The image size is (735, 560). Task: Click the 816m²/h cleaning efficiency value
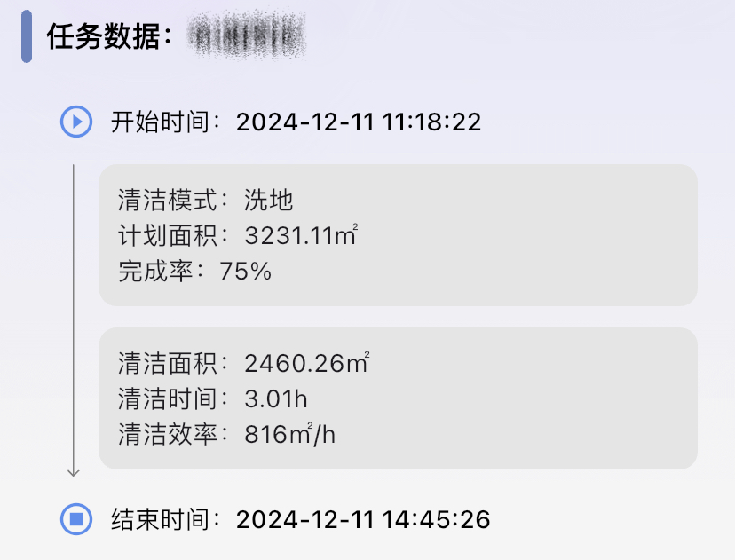point(290,434)
